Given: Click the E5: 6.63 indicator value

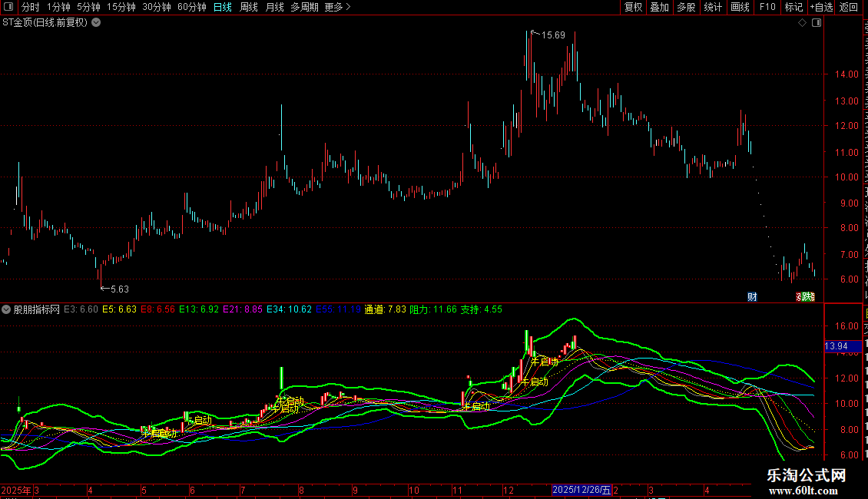Looking at the screenshot, I should [120, 309].
